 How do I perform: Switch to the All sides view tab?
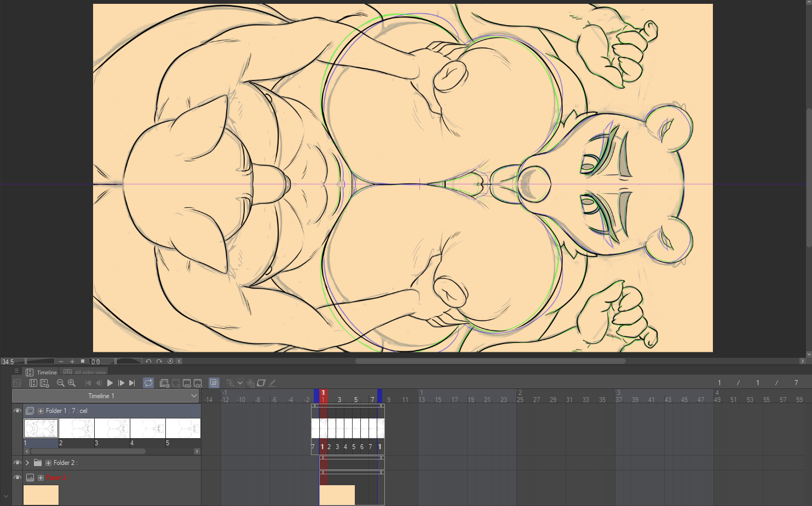tap(85, 372)
